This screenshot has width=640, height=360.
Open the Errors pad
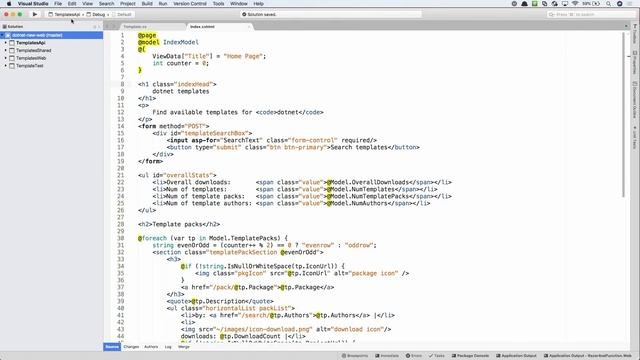[x=414, y=356]
